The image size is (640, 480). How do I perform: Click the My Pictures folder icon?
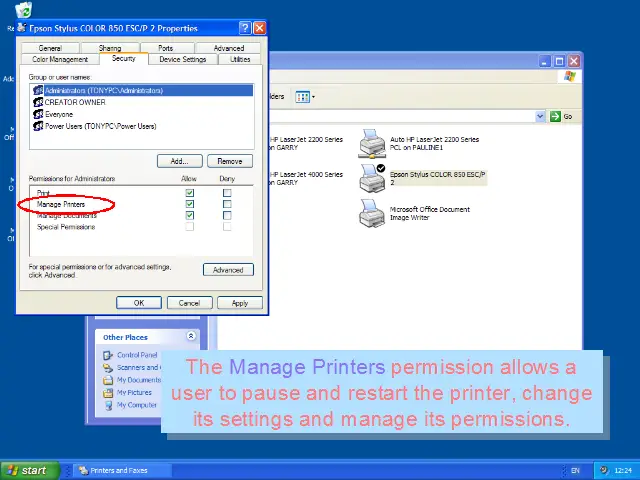click(108, 393)
